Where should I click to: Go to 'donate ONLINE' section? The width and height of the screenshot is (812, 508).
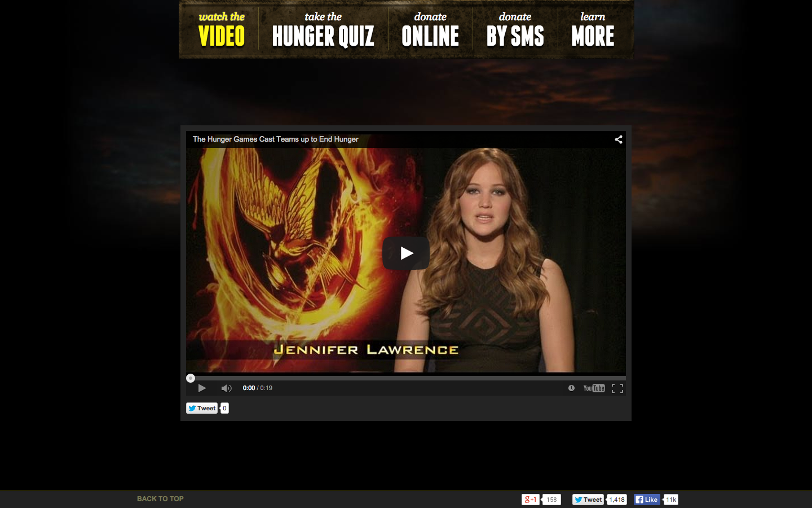click(x=430, y=29)
